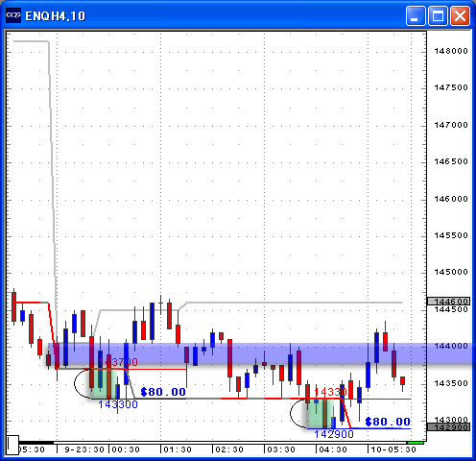Click the CQG logo icon in title bar
The height and width of the screenshot is (461, 476).
tap(13, 15)
